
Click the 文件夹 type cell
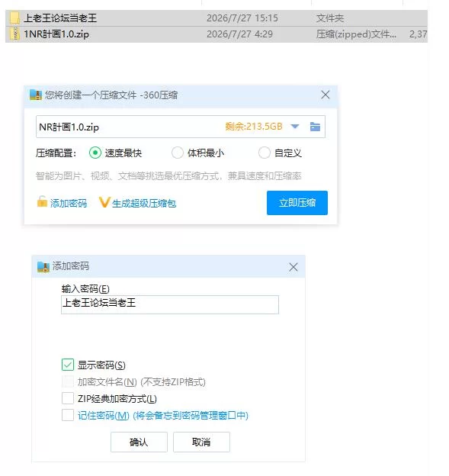pos(330,18)
